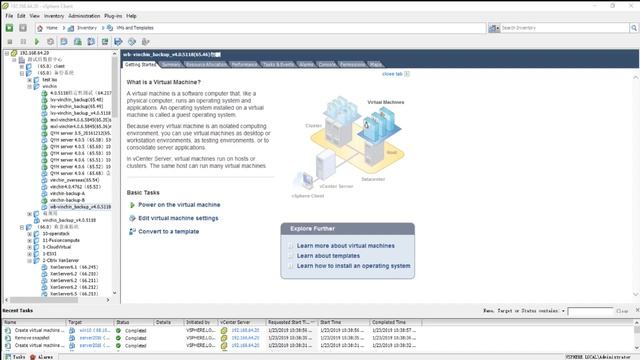Image resolution: width=640 pixels, height=360 pixels.
Task: Select vinchin-backup-A in the tree
Action: [67, 193]
